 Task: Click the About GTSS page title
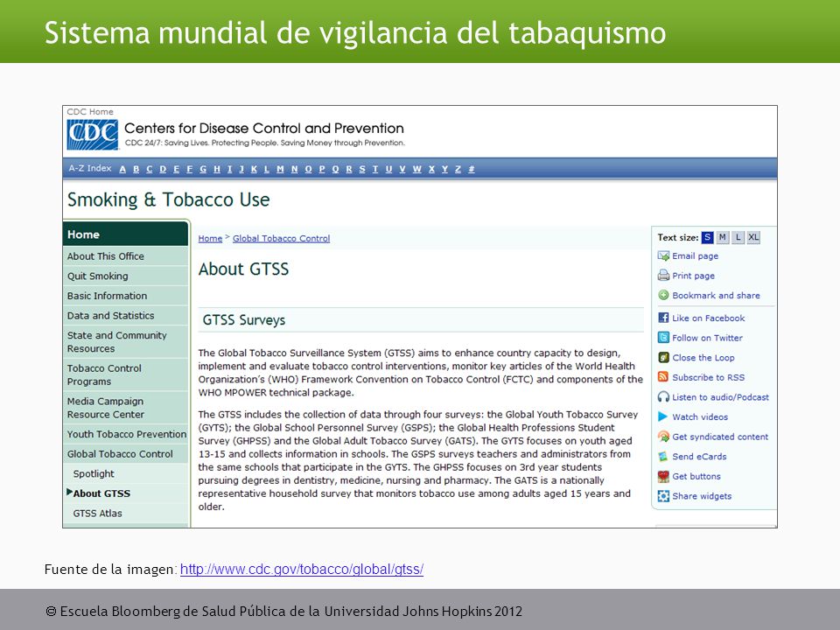(x=244, y=269)
